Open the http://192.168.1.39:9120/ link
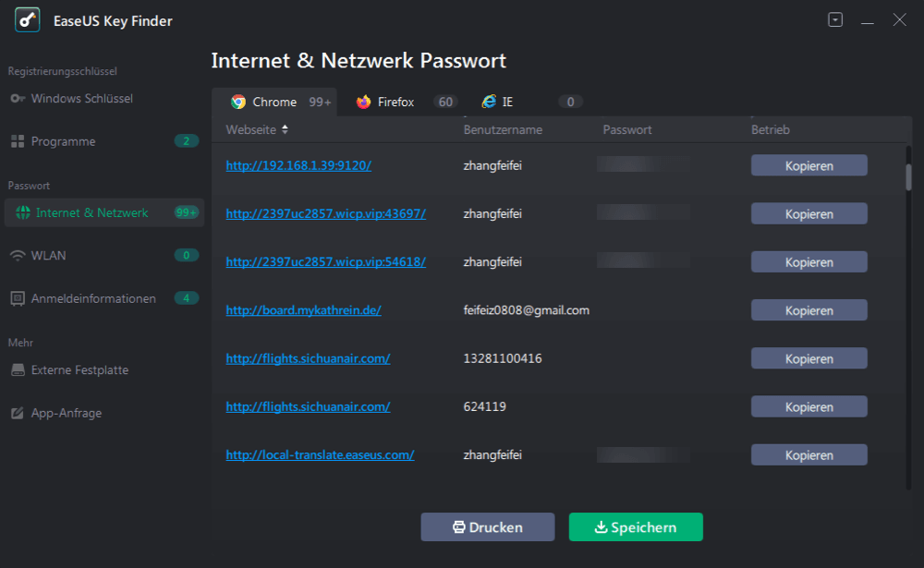 click(298, 165)
